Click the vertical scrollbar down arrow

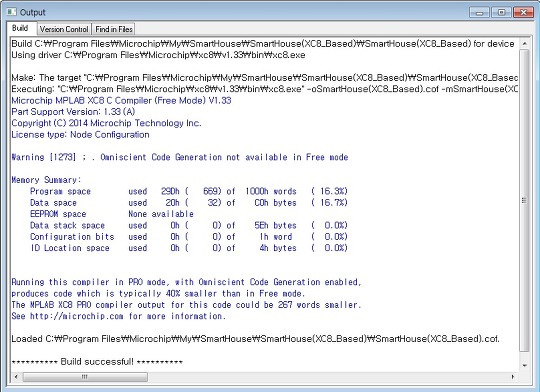(524, 365)
